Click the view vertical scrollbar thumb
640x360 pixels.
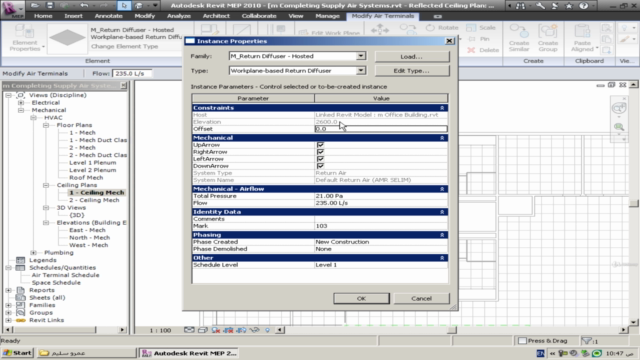coord(633,203)
